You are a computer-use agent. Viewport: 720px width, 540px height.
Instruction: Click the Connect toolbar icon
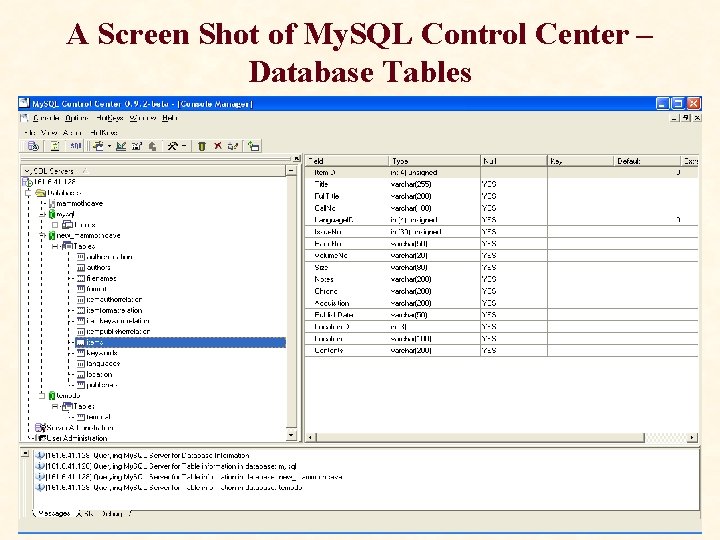pos(98,146)
